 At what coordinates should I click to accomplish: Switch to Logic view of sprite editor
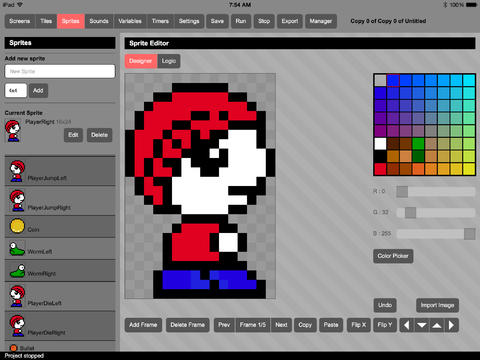(169, 61)
